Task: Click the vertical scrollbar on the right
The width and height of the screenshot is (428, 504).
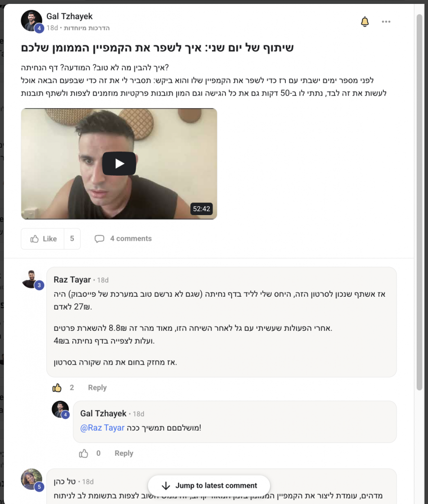Action: (x=419, y=202)
